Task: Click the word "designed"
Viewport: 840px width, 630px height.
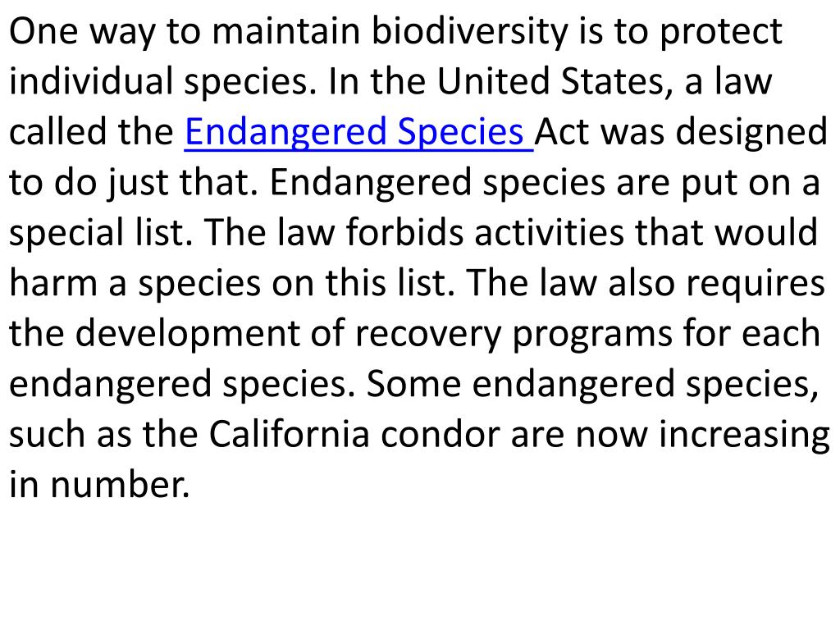Action: 751,132
